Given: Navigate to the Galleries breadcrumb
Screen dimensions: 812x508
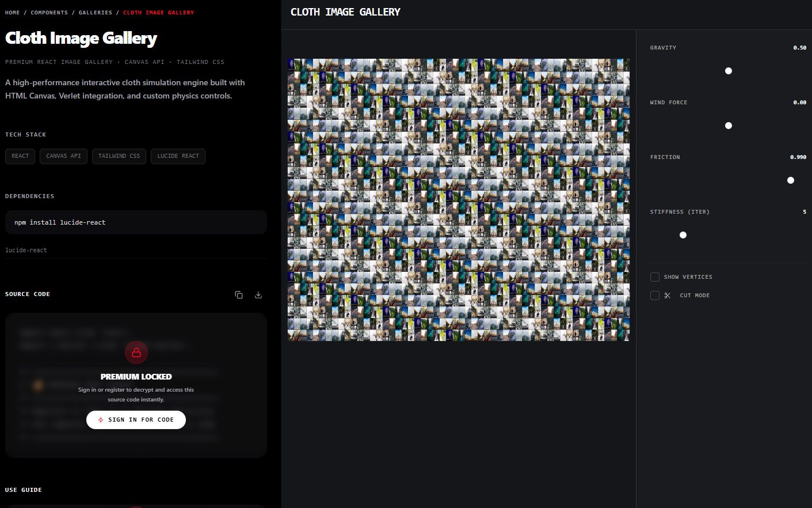Looking at the screenshot, I should point(96,13).
